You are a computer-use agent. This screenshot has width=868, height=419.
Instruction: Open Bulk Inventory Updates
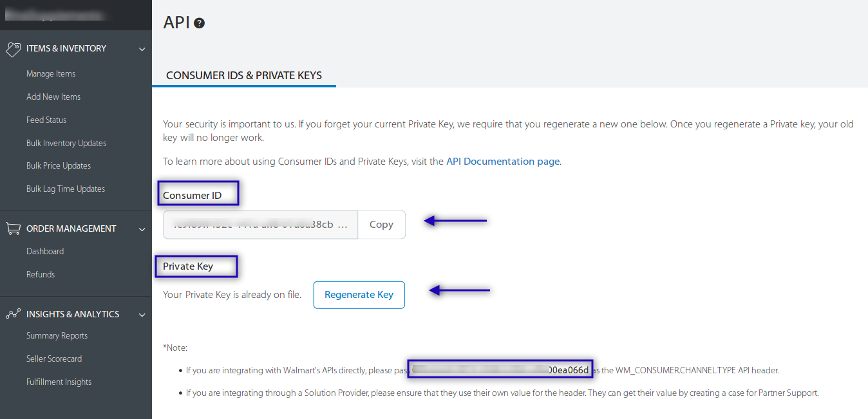click(x=66, y=143)
